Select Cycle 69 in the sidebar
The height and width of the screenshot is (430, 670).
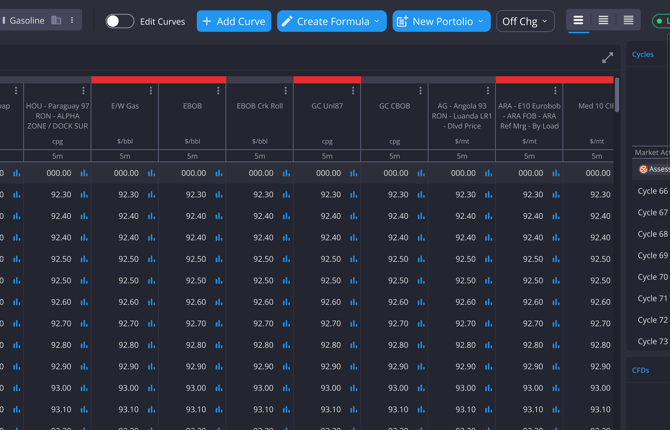tap(652, 255)
